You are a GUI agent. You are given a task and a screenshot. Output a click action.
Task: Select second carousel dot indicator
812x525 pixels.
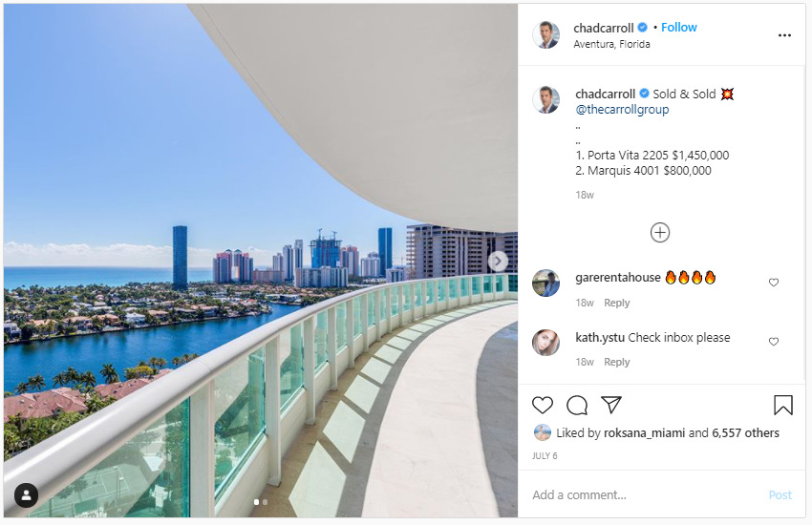(x=266, y=502)
